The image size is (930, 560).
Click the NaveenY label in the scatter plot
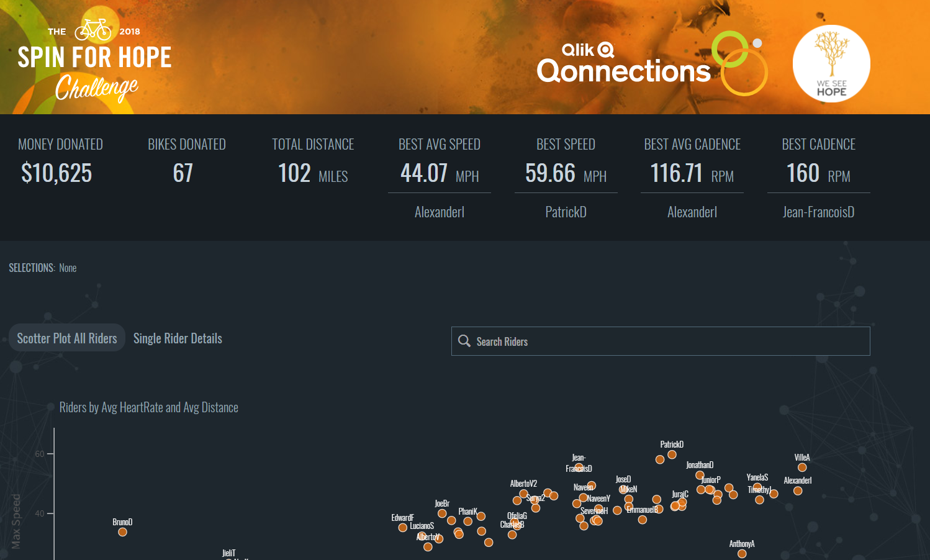[599, 499]
